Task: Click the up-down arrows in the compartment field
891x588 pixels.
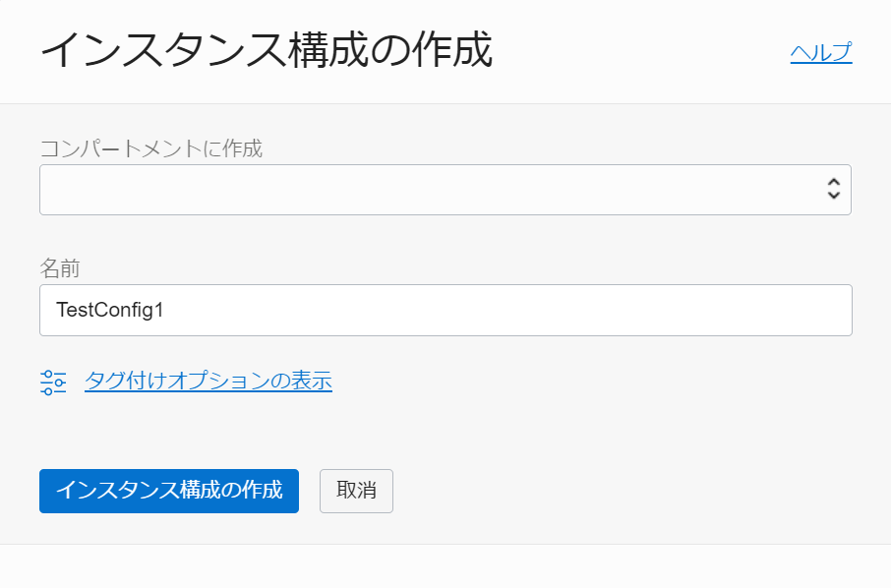Action: (x=834, y=189)
